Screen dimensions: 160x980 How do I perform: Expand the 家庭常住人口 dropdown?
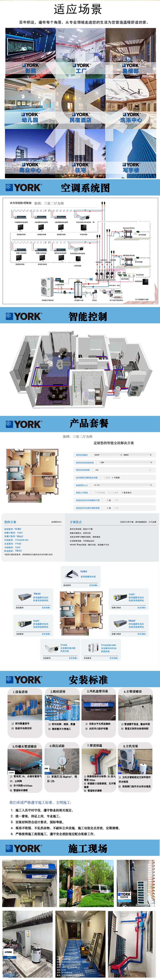(x=123, y=485)
